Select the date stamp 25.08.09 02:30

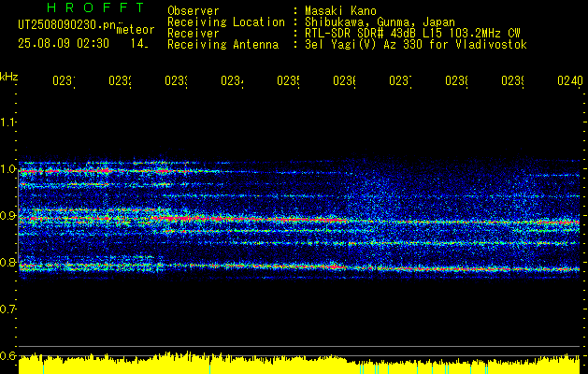[x=64, y=44]
